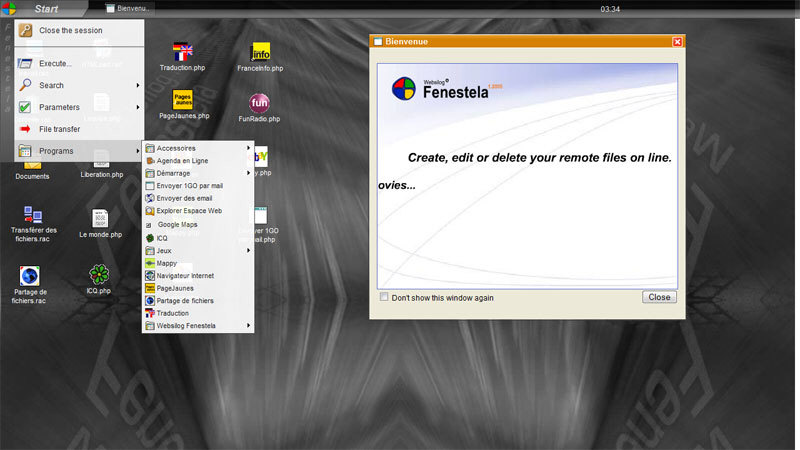
Task: Click the Close button in the Bienvenue dialog
Action: (x=659, y=297)
